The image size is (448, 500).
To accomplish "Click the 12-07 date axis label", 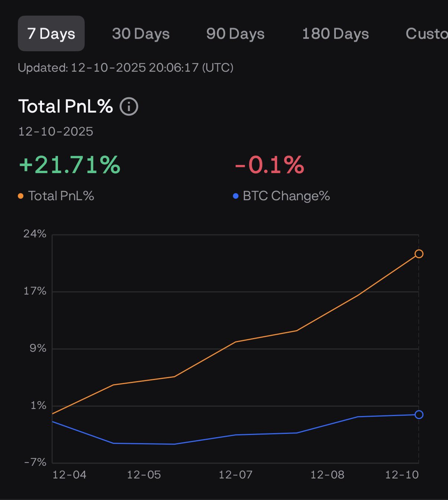I will click(x=236, y=475).
